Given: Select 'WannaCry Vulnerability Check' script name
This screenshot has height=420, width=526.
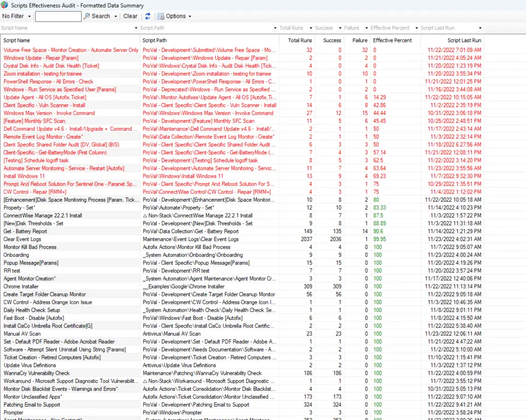Looking at the screenshot, I should click(x=37, y=373).
